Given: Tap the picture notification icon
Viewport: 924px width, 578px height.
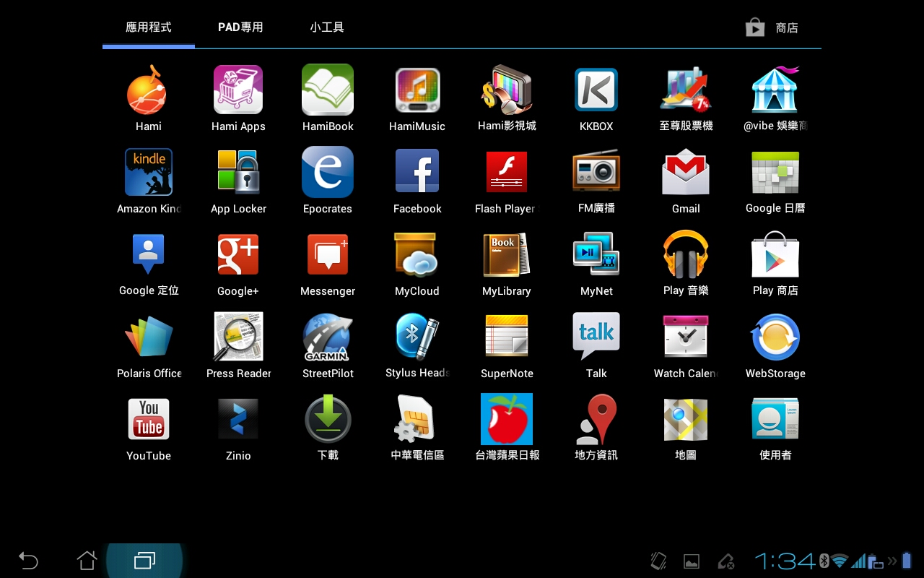Looking at the screenshot, I should (x=692, y=561).
